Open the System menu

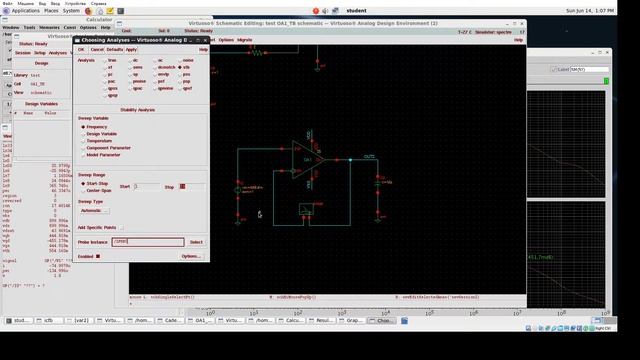tap(71, 11)
